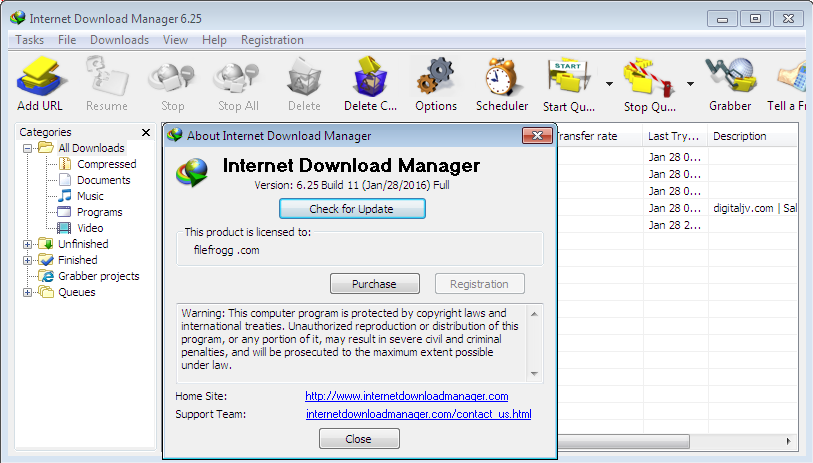This screenshot has height=463, width=813.
Task: Click the Compressed category icon
Action: [x=65, y=164]
